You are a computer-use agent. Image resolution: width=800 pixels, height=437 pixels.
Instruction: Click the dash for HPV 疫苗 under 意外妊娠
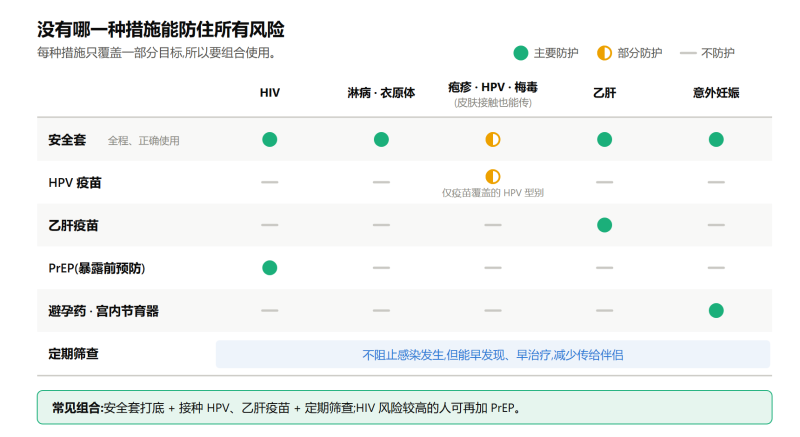[x=716, y=182]
